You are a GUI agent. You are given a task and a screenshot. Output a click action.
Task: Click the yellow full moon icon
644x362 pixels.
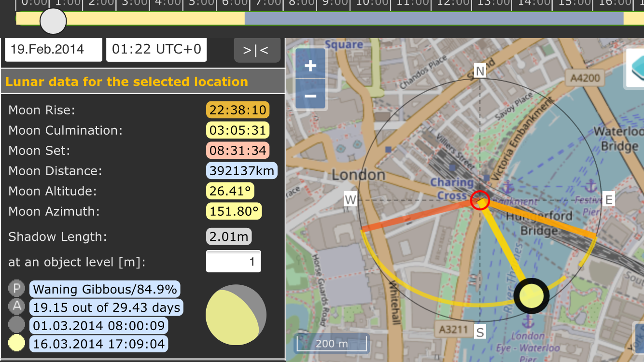(17, 343)
